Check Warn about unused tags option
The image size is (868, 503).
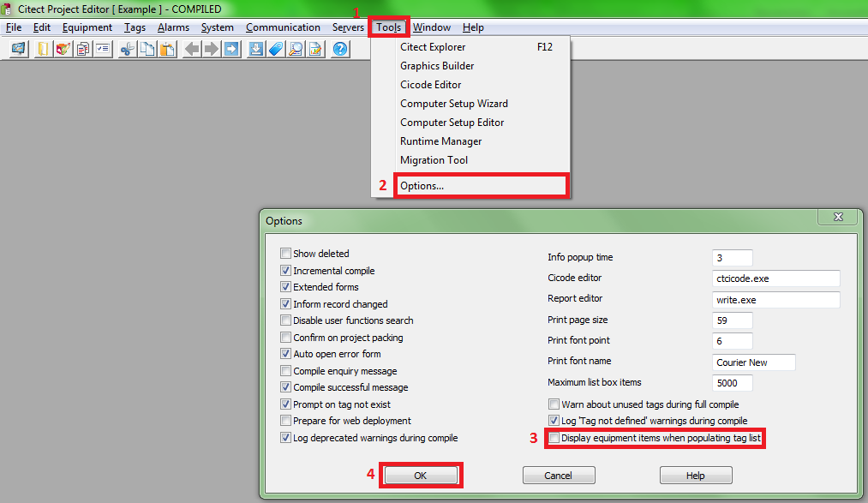pos(554,404)
